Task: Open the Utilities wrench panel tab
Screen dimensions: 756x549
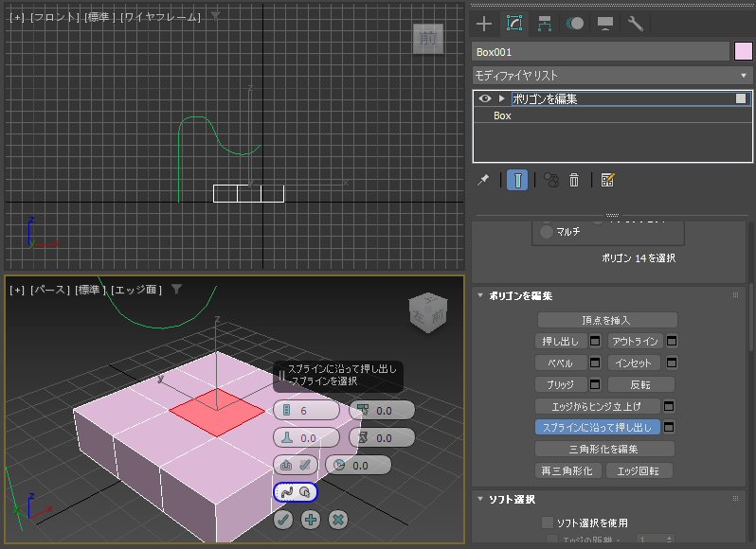Action: click(636, 24)
